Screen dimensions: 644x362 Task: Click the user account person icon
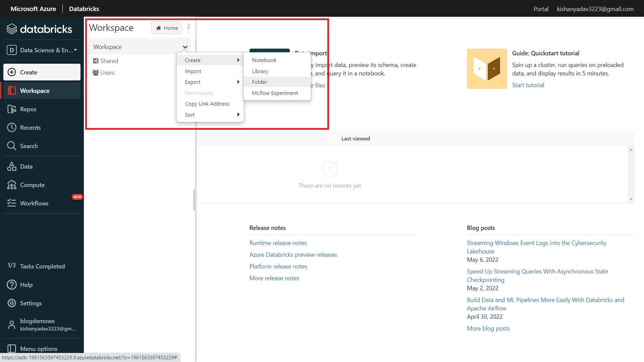(x=12, y=324)
